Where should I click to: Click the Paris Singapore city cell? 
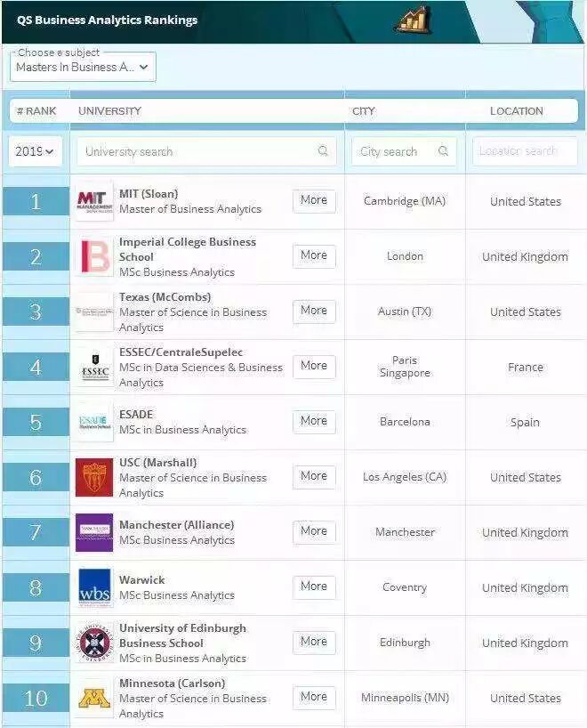pyautogui.click(x=405, y=367)
